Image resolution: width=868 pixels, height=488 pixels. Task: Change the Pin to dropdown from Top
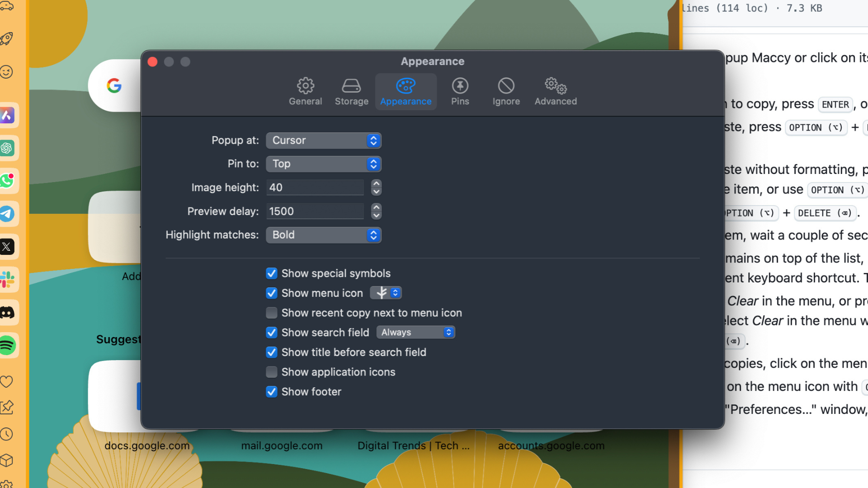pos(323,164)
